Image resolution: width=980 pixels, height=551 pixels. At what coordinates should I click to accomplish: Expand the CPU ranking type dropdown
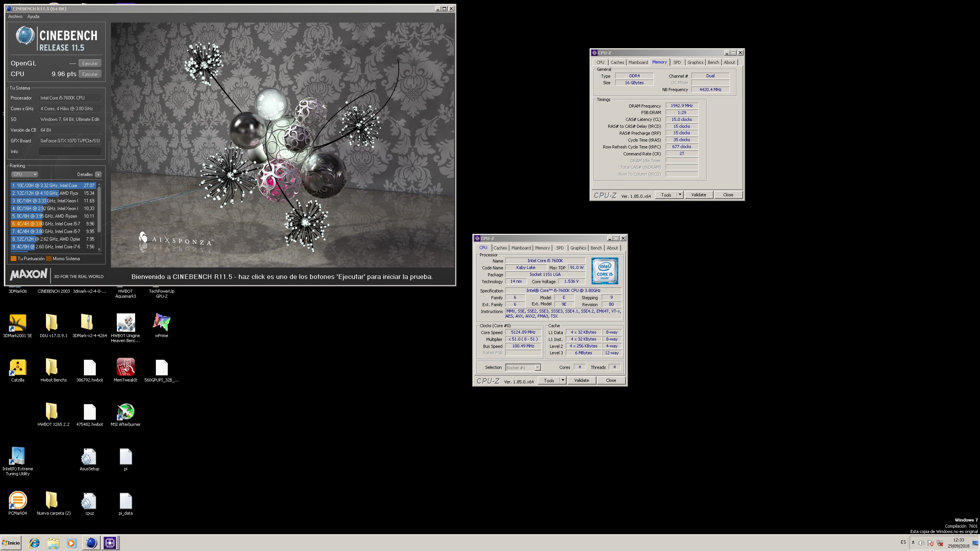pos(24,174)
